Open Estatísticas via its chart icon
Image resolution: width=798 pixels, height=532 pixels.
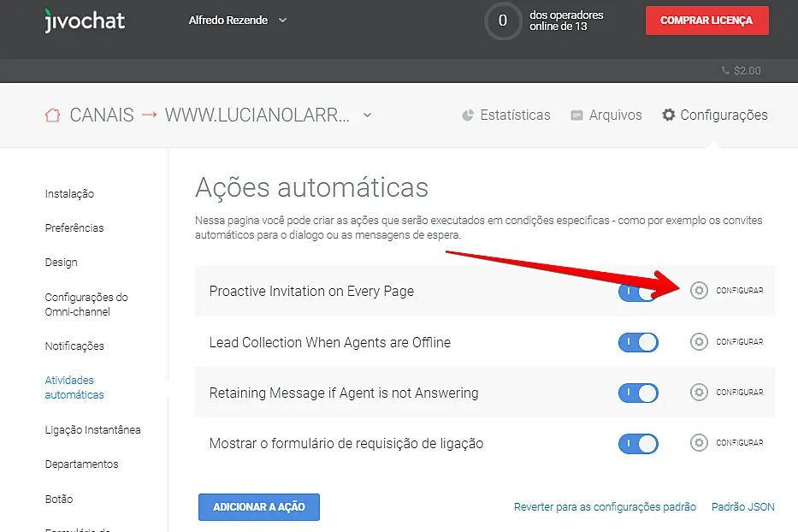(x=467, y=114)
